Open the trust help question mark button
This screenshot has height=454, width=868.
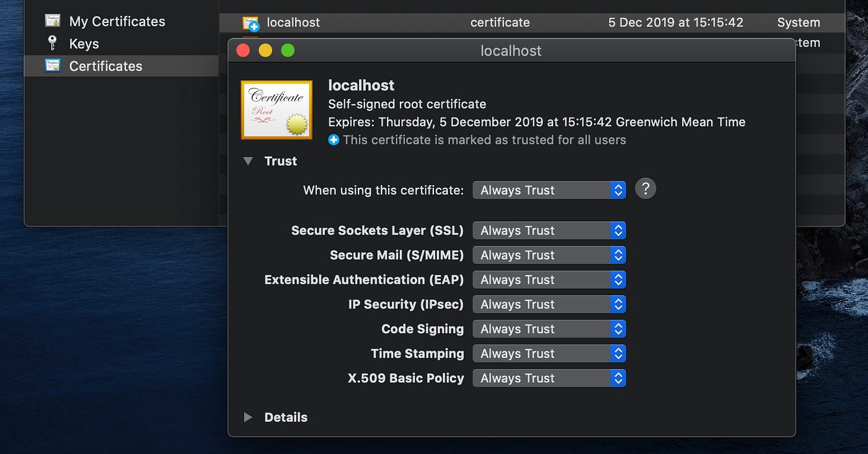[x=645, y=188]
